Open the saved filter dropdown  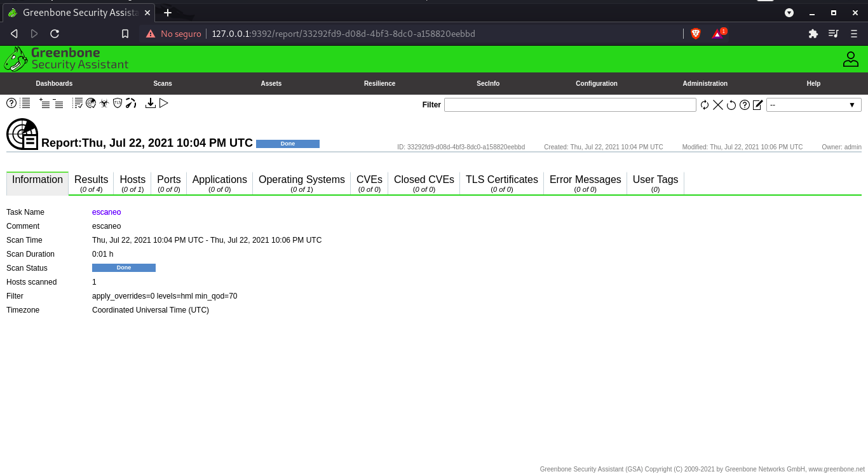(x=814, y=105)
